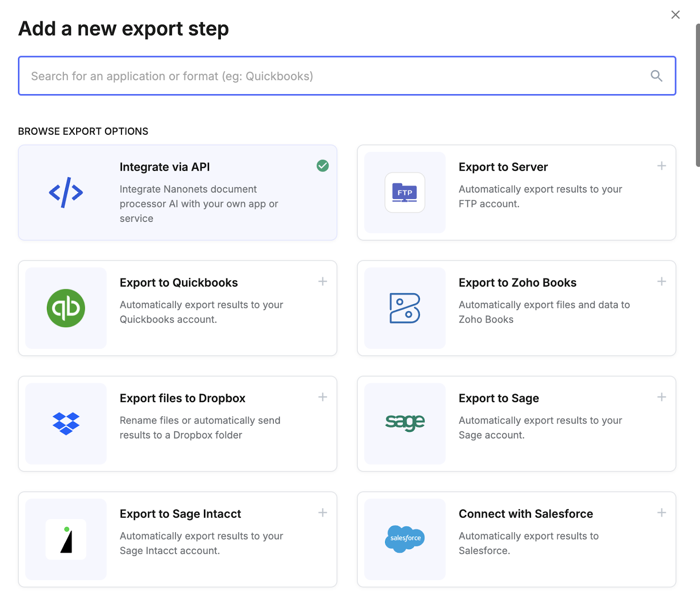Add Connect with Salesforce plus icon
The height and width of the screenshot is (596, 700).
point(661,512)
